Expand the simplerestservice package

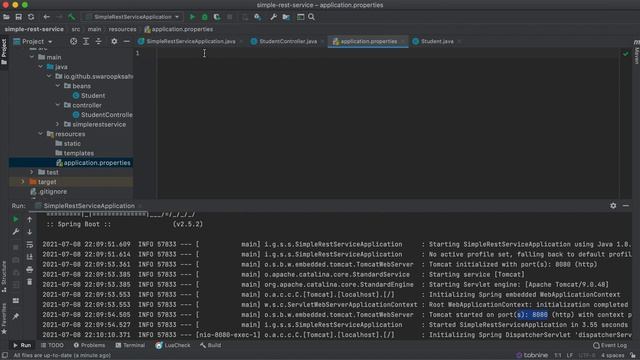[58, 124]
